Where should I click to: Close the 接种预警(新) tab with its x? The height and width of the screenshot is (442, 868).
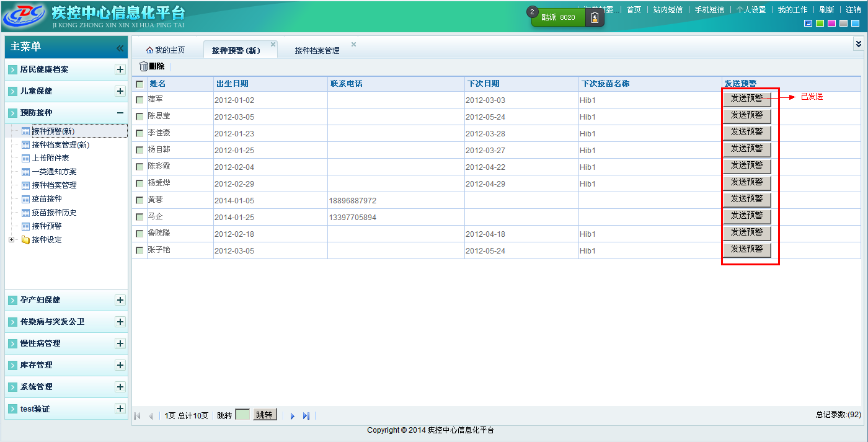(x=273, y=45)
